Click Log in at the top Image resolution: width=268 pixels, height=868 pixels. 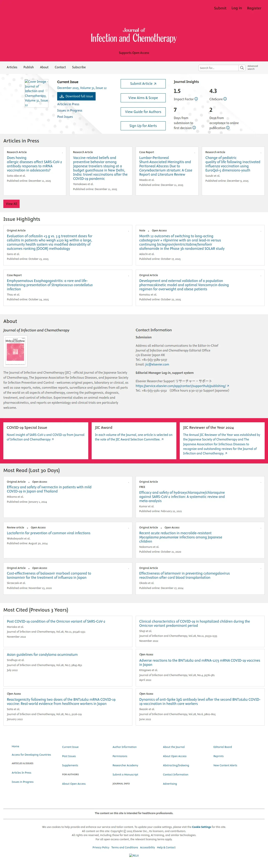point(237,8)
